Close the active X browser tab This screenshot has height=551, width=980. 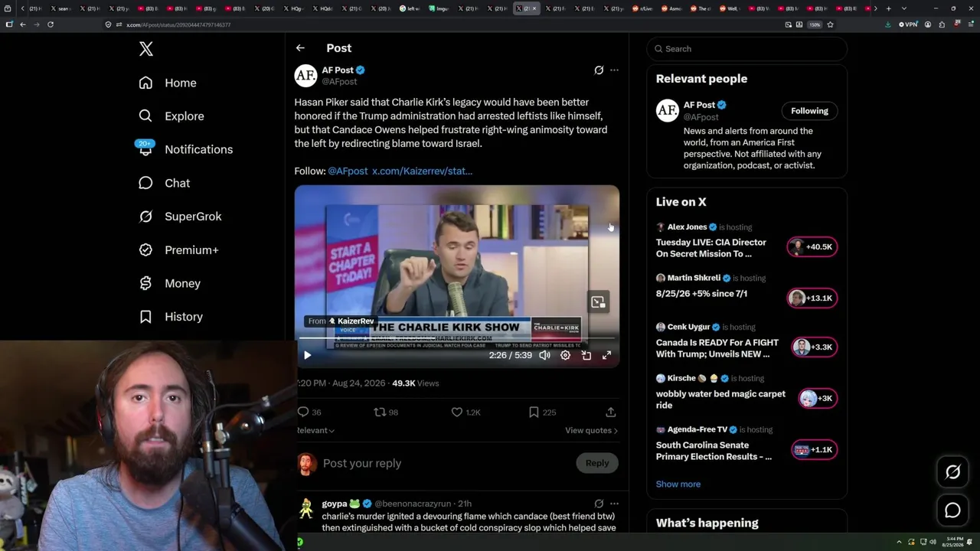point(534,8)
